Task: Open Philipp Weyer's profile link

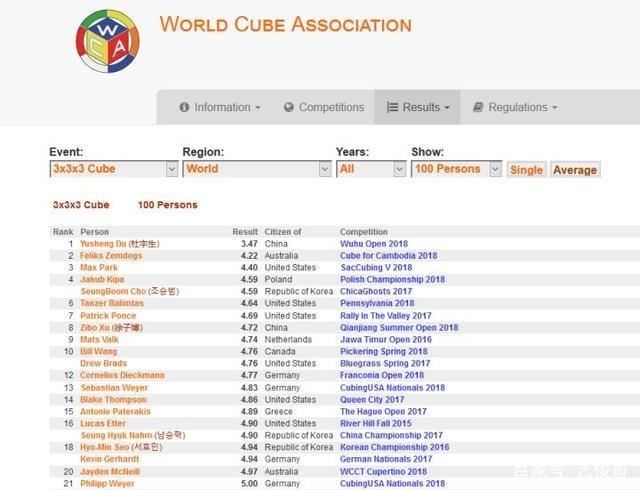Action: pyautogui.click(x=107, y=483)
